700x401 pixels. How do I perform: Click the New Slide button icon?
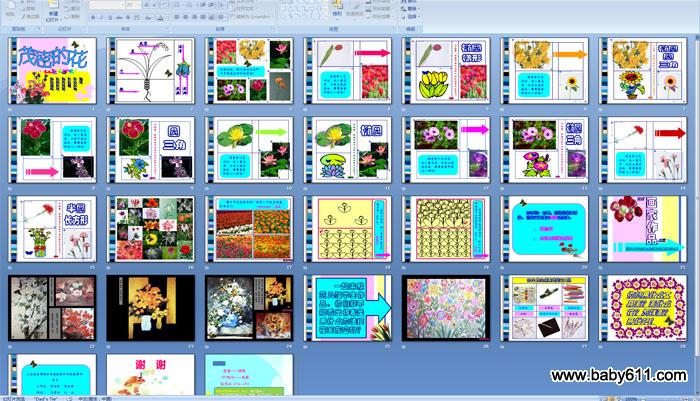[x=53, y=5]
